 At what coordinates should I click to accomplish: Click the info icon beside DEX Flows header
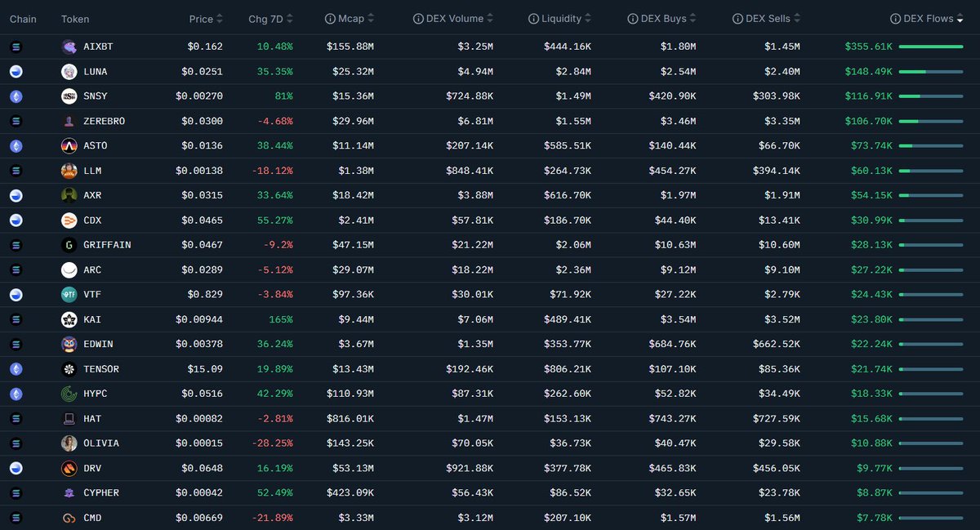(896, 19)
